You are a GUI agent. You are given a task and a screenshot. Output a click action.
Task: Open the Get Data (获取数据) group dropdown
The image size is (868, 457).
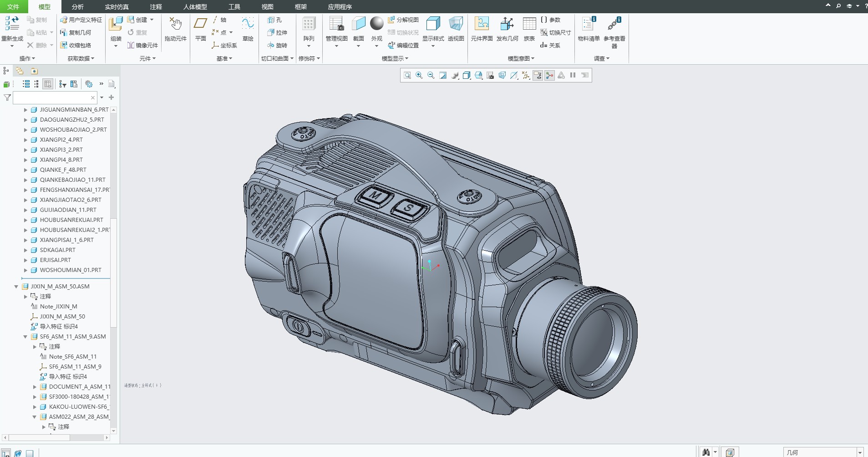[81, 58]
